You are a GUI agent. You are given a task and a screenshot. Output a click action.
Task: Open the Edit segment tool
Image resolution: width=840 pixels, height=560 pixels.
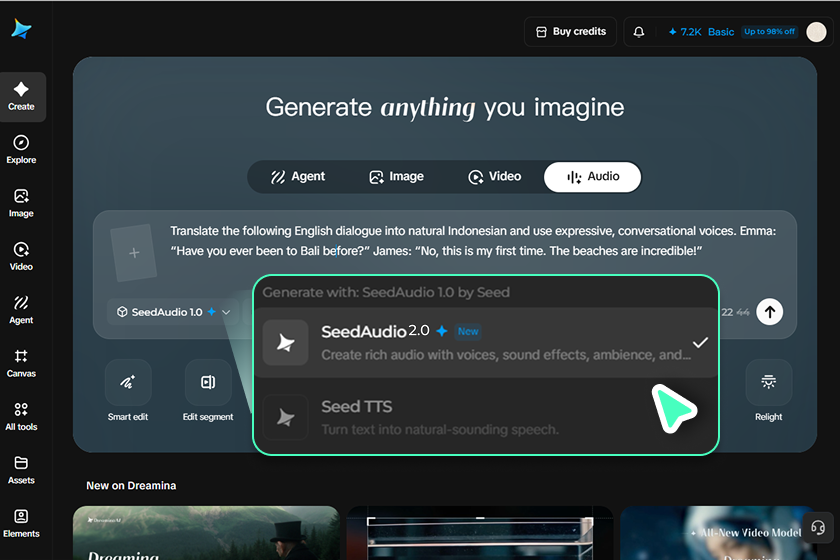(x=208, y=391)
